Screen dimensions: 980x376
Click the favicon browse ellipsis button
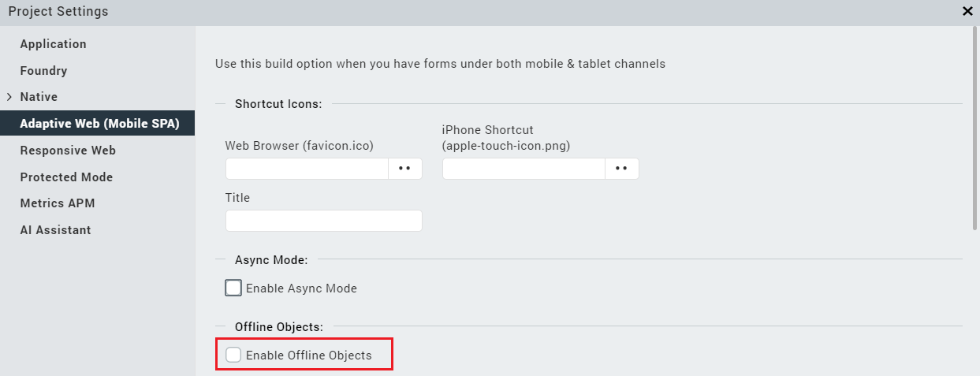(405, 169)
